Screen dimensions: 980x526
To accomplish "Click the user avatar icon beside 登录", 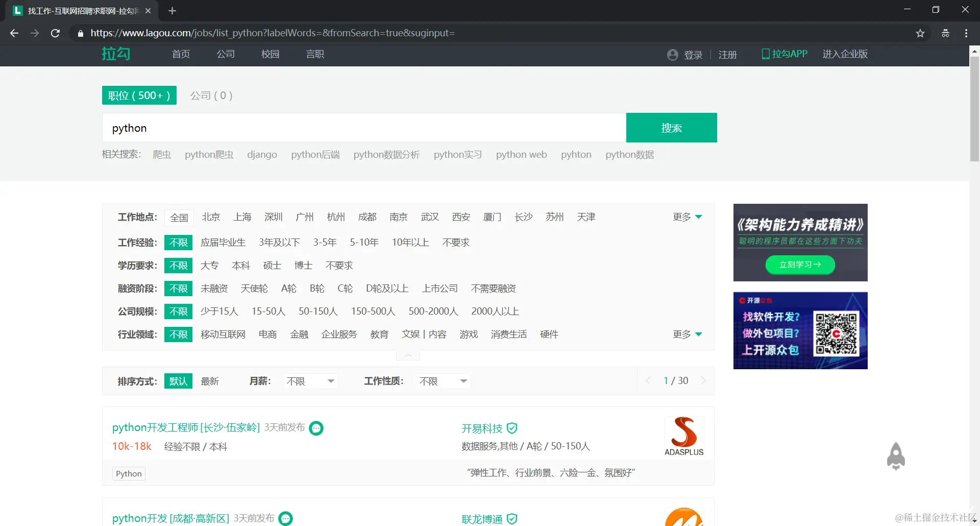I will (672, 54).
